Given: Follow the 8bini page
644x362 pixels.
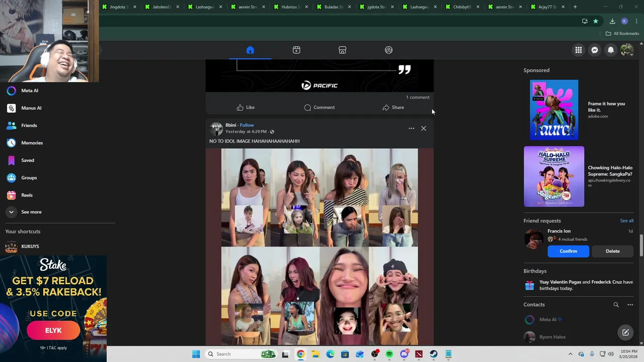Looking at the screenshot, I should 247,125.
